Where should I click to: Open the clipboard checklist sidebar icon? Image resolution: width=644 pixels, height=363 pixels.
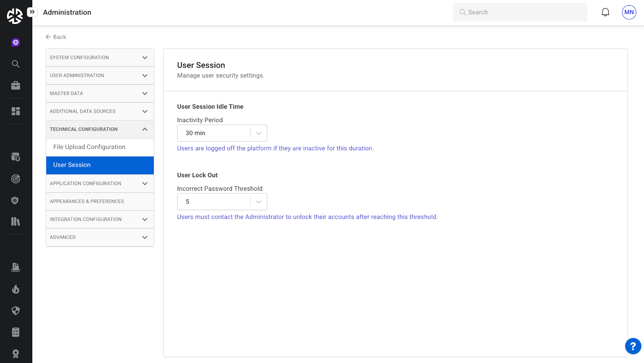16,332
